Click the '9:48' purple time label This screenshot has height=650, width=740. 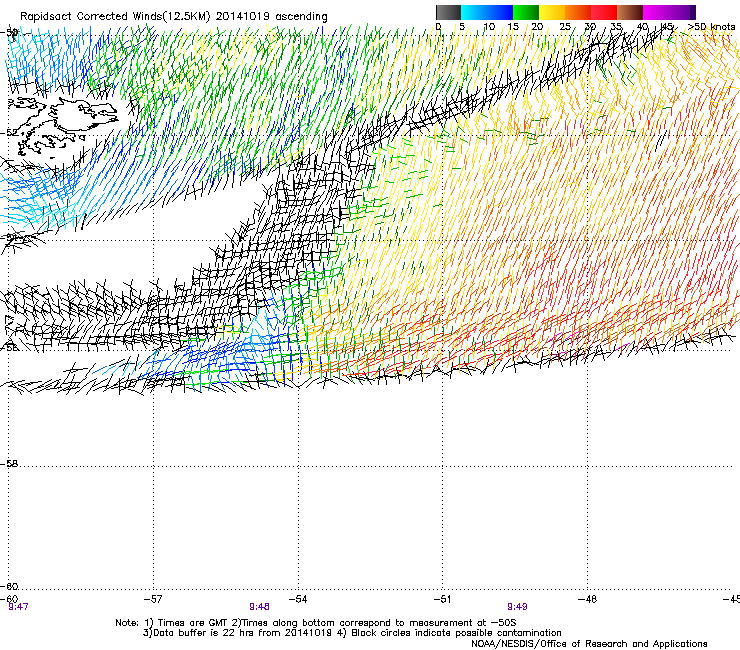[x=260, y=607]
